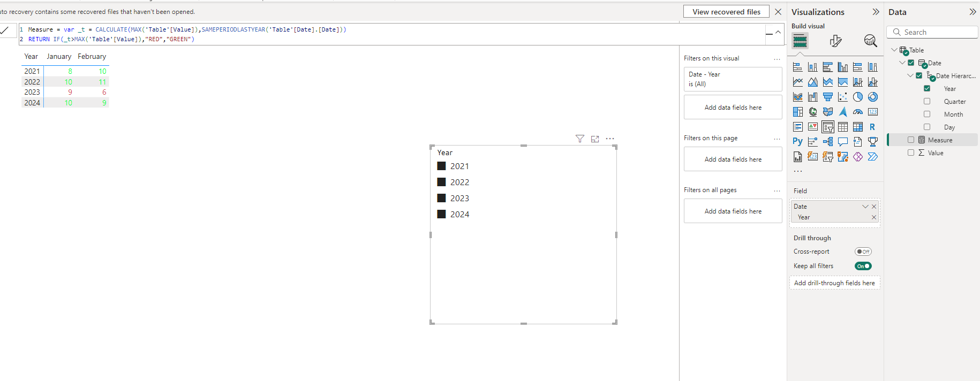Viewport: 980px width, 381px height.
Task: Open focus mode for the slicer
Action: [x=594, y=139]
